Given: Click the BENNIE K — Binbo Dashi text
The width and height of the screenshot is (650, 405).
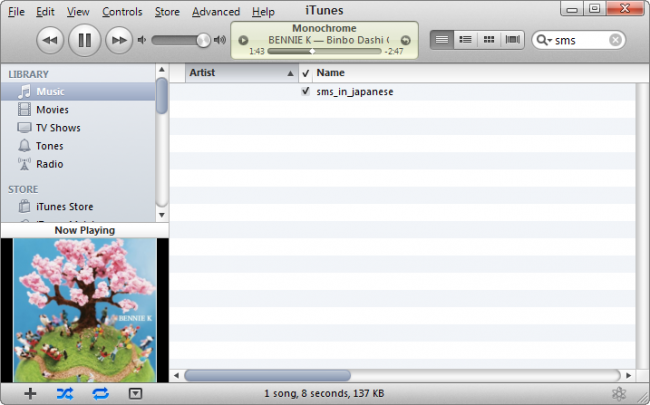Looking at the screenshot, I should pyautogui.click(x=328, y=40).
